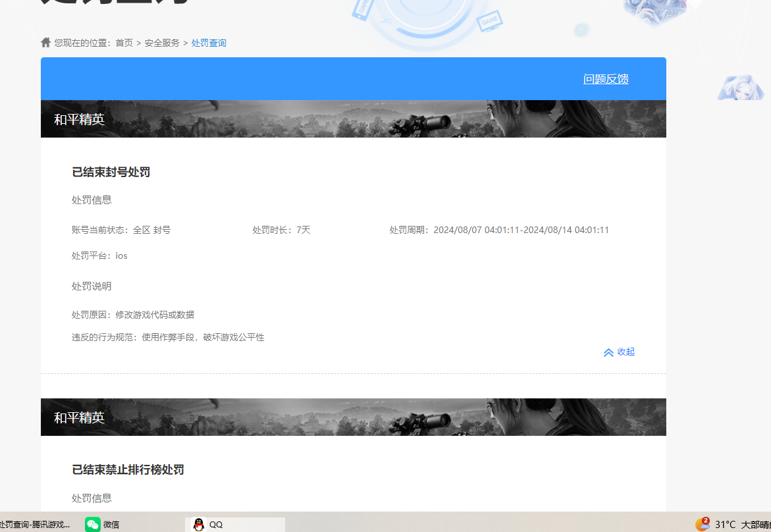Select the 已结束禁止排行榜处罚 heading
This screenshot has width=771, height=532.
(128, 469)
